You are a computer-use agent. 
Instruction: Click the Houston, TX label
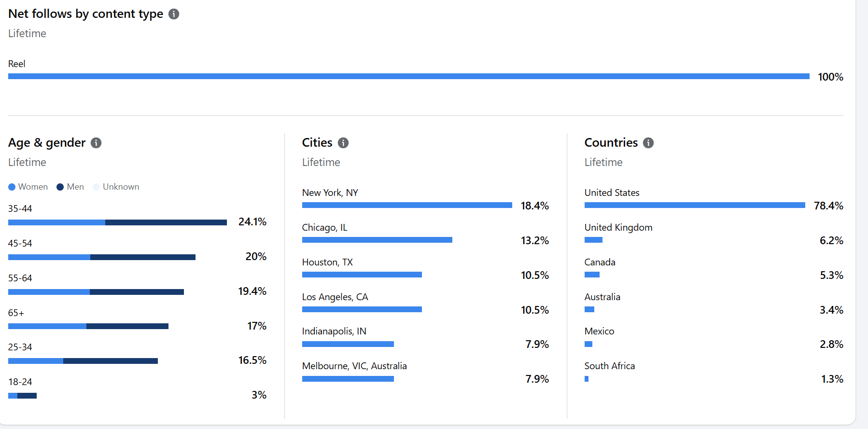(x=327, y=262)
